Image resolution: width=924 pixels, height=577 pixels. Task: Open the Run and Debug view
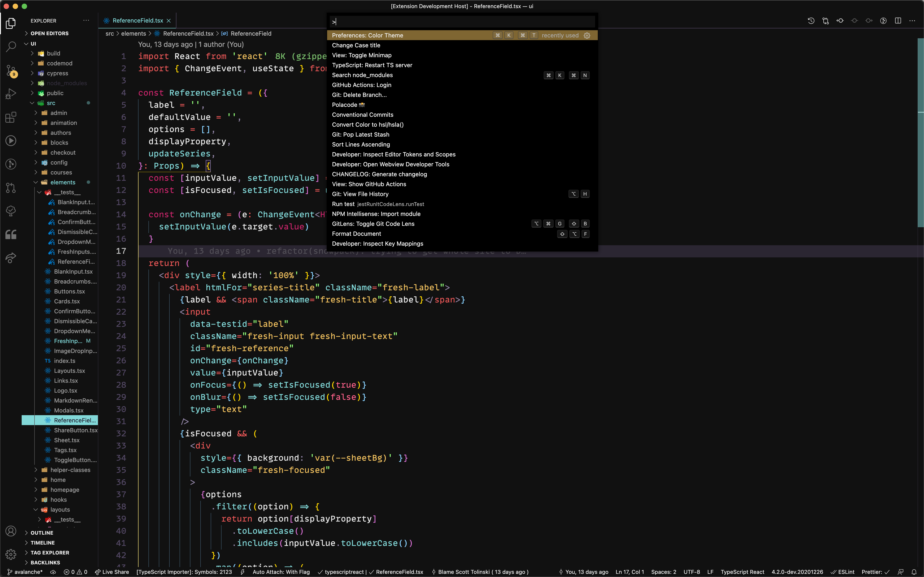11,94
